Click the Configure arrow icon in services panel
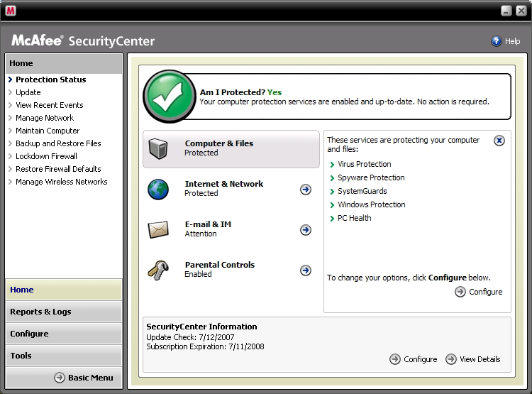Viewport: 532px width, 394px height. point(460,292)
